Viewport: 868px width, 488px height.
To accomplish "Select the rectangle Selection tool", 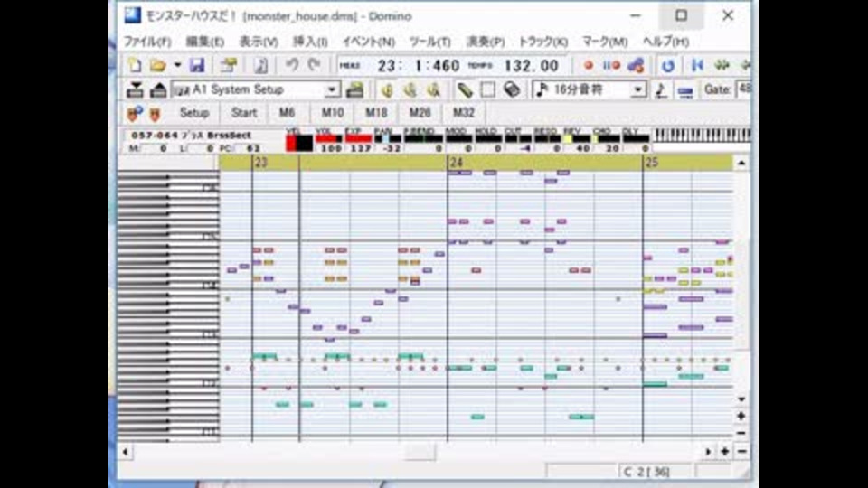I will point(487,89).
